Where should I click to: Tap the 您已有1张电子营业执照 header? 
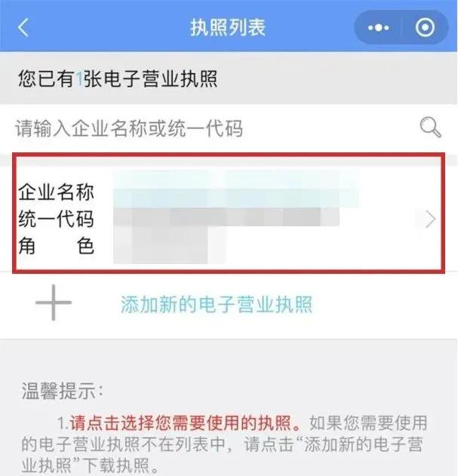pyautogui.click(x=118, y=78)
